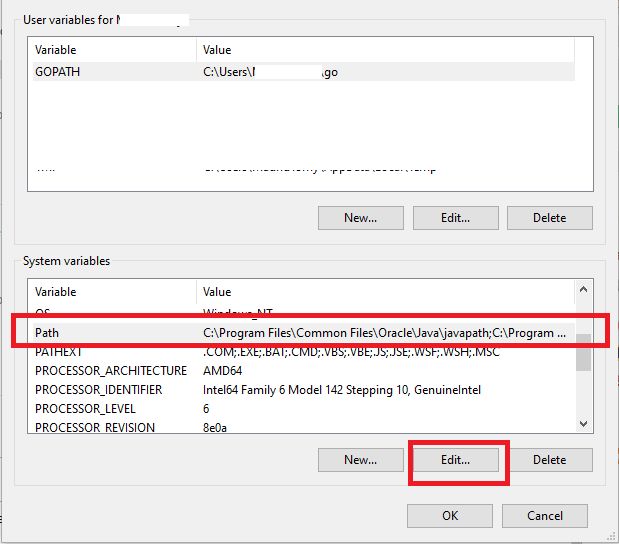Select the PROCESSOR_LEVEL row
Image resolution: width=619 pixels, height=544 pixels.
coord(304,409)
